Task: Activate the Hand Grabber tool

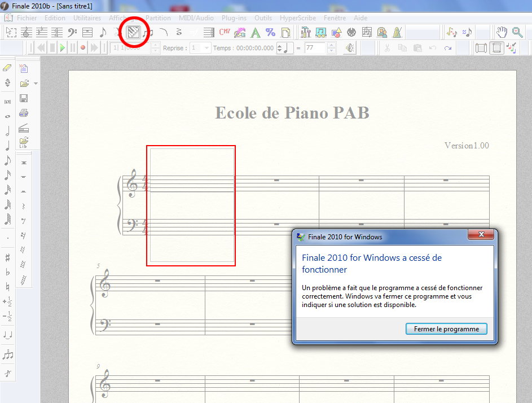Action: tap(502, 33)
